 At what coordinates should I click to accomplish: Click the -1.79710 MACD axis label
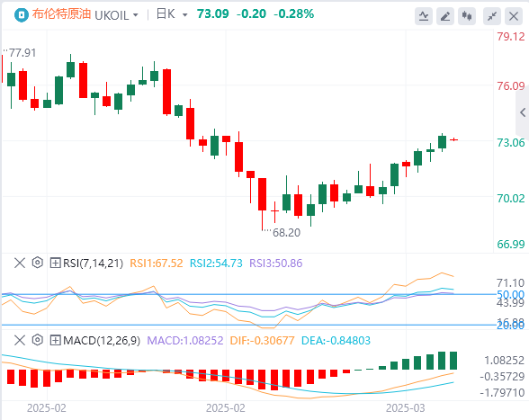pyautogui.click(x=502, y=392)
